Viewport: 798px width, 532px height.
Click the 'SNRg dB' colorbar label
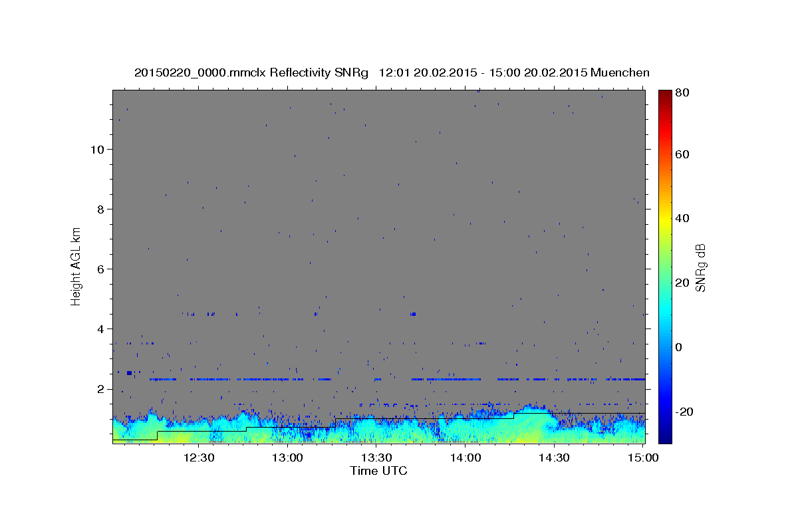click(700, 267)
